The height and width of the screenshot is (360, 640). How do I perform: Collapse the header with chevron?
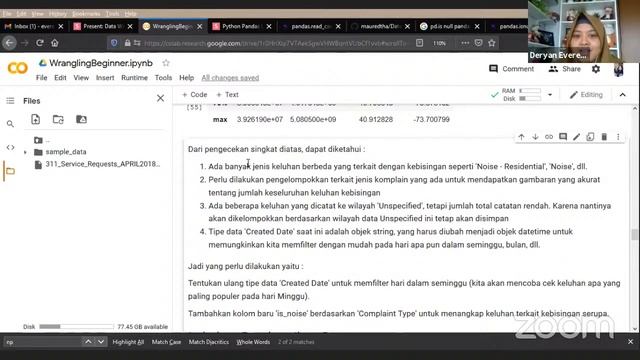pos(622,95)
